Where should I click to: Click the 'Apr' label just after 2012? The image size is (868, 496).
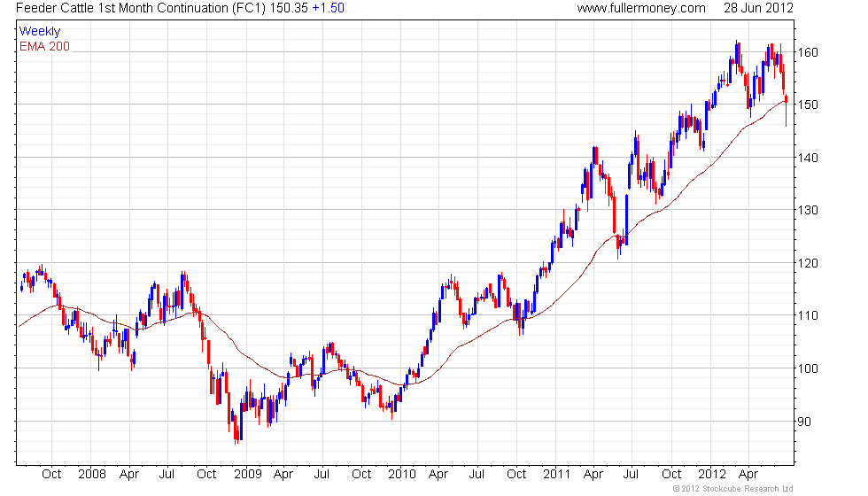click(748, 475)
